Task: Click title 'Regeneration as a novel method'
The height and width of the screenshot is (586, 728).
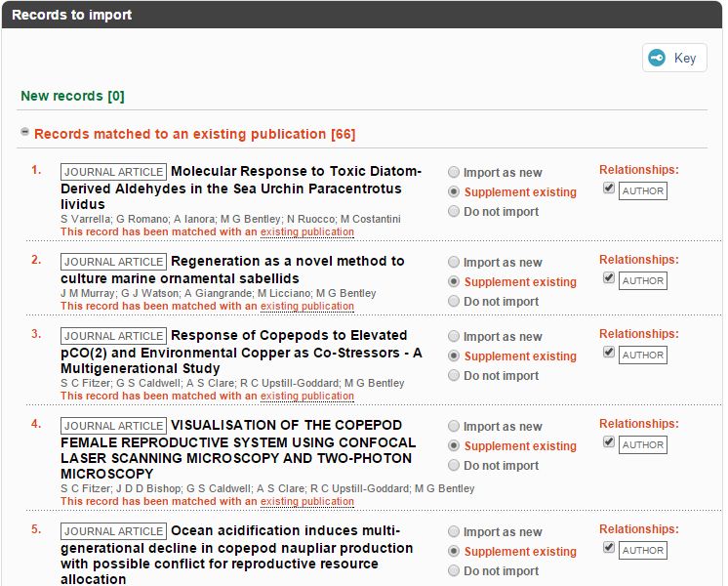Action: (232, 270)
